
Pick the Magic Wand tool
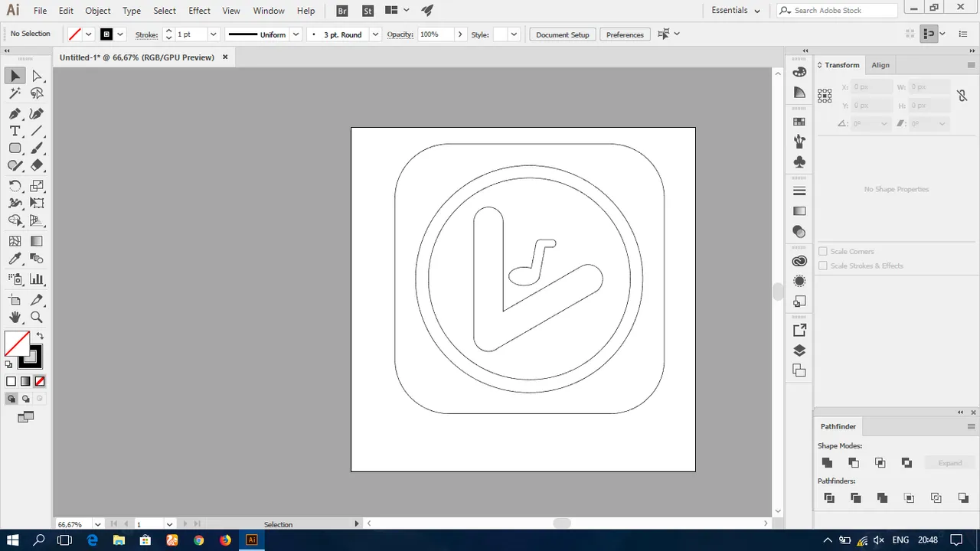pyautogui.click(x=15, y=93)
